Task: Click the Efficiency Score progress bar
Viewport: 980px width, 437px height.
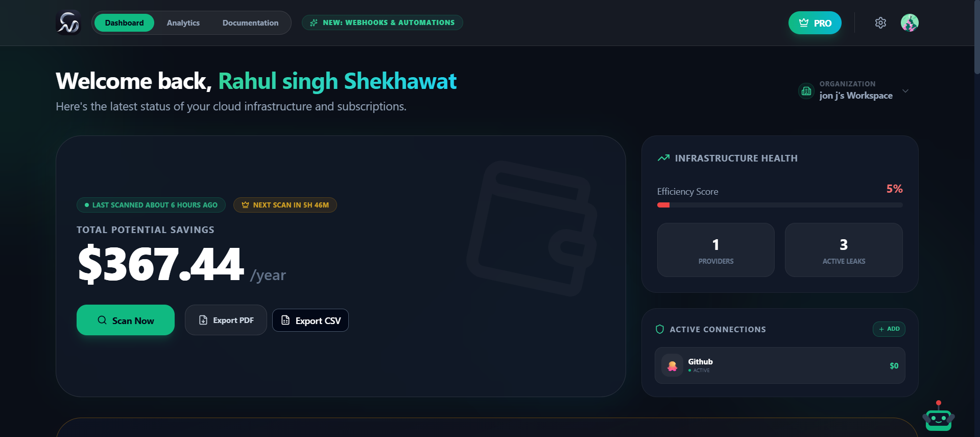Action: click(x=780, y=205)
